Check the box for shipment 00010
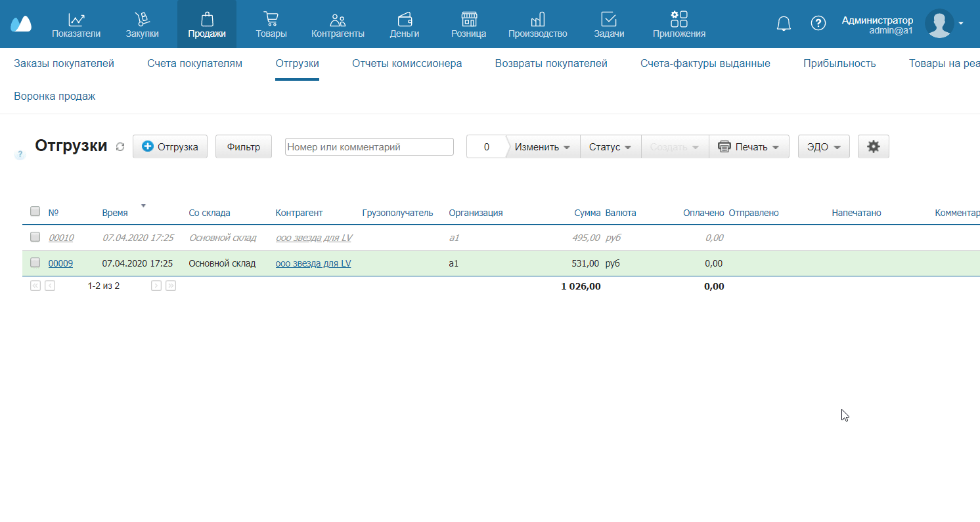Image resolution: width=980 pixels, height=522 pixels. click(x=35, y=237)
